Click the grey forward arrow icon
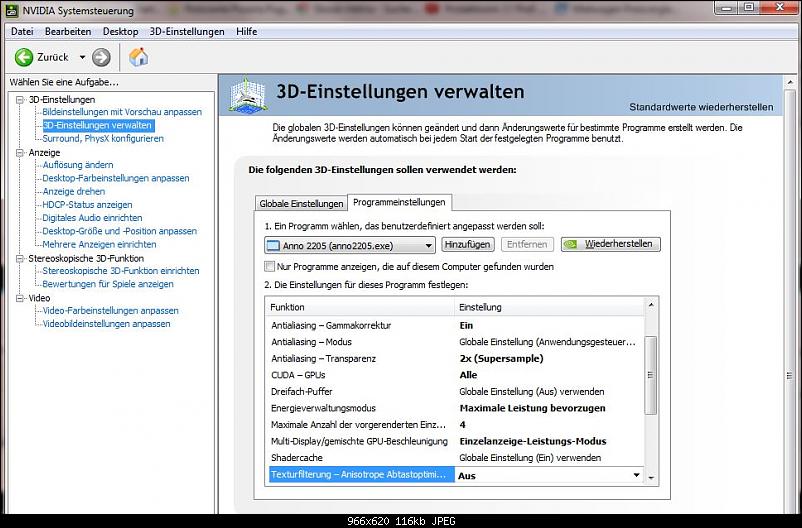The width and height of the screenshot is (802, 528). [101, 57]
